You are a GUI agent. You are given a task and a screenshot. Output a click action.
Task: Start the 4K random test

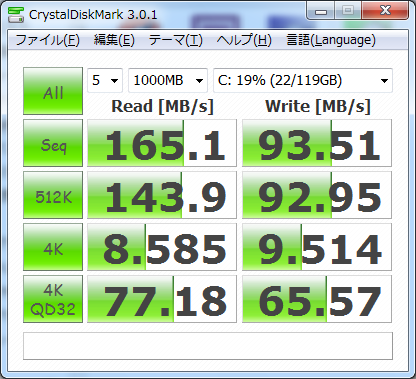click(x=53, y=247)
